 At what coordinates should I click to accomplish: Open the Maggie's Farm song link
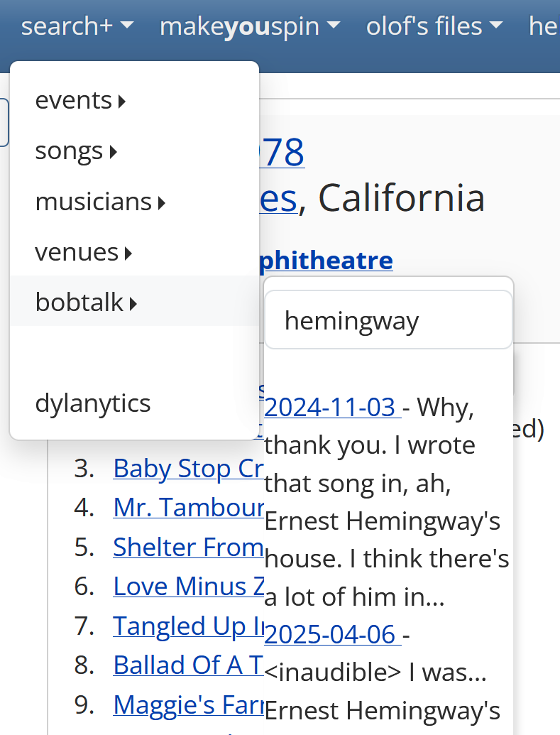[188, 704]
